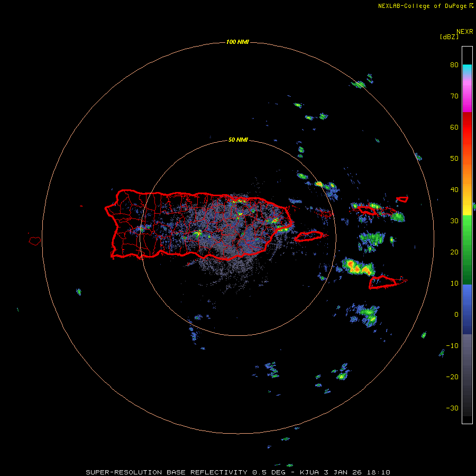This screenshot has height=476, width=476.
Task: Click the 40 dBZ scale value
Action: tap(454, 190)
